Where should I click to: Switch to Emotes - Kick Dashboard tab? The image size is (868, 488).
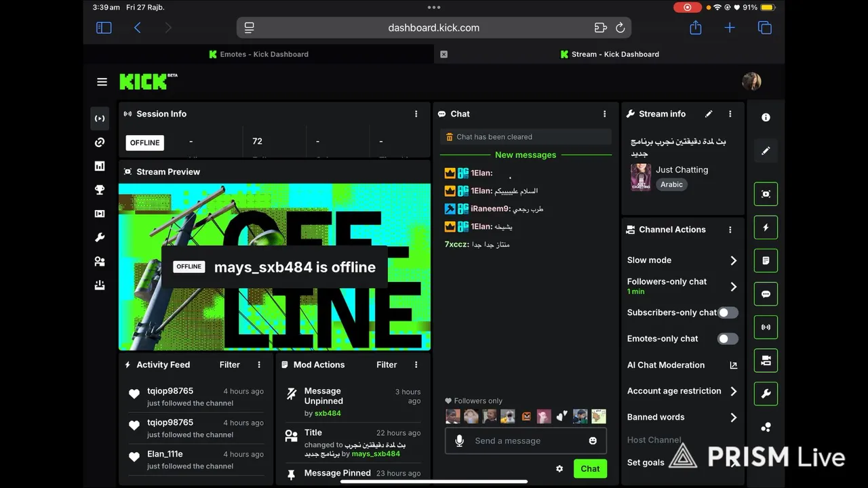click(258, 54)
